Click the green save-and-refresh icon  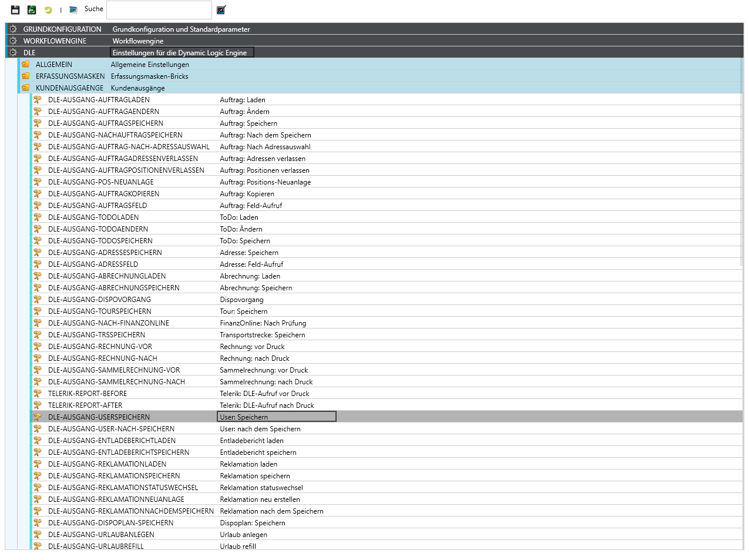click(32, 10)
